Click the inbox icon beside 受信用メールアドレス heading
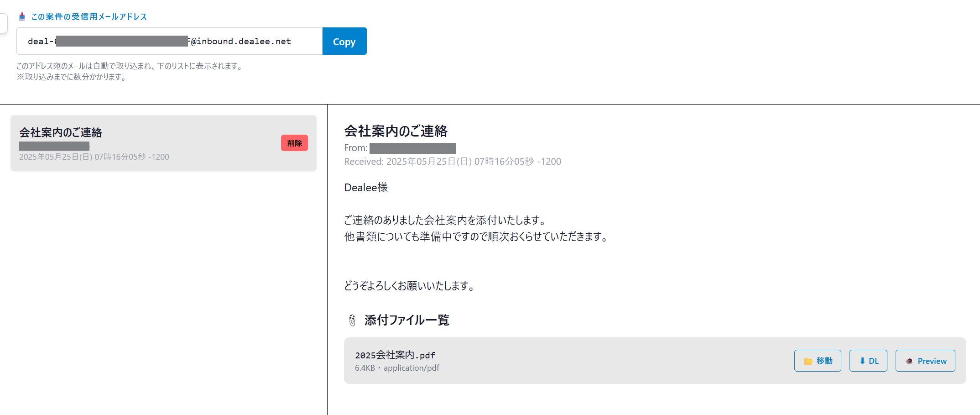Screen dimensions: 980x415 22,17
